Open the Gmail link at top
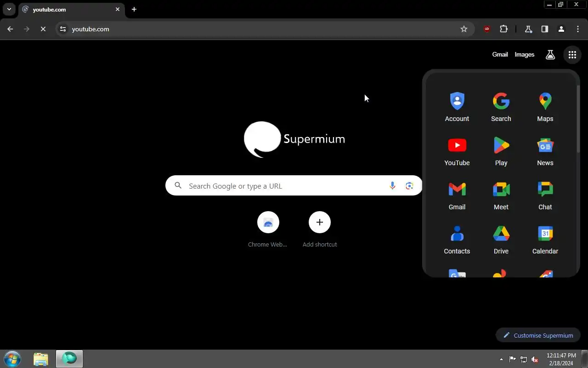 coord(500,55)
